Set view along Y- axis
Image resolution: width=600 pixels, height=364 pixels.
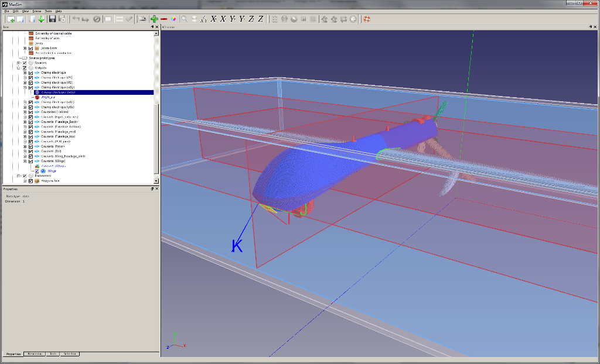(x=242, y=19)
